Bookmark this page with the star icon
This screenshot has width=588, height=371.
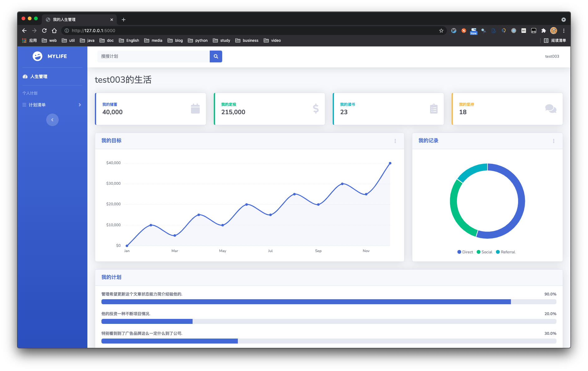click(441, 31)
